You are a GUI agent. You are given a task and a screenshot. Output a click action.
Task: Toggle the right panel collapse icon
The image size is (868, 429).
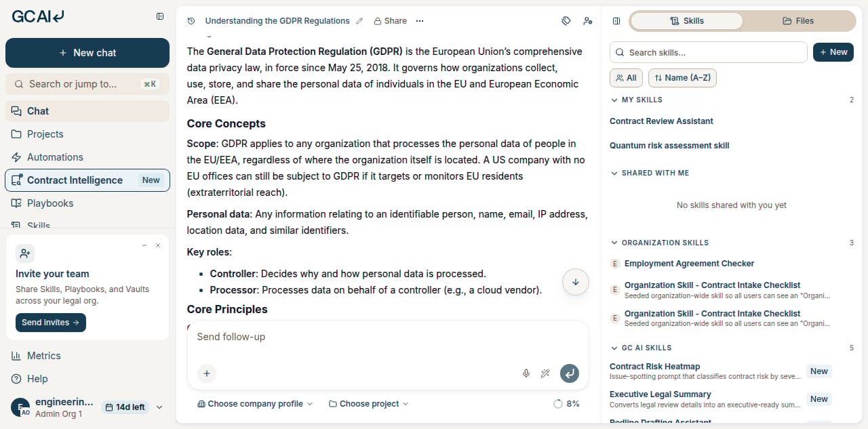click(x=616, y=21)
